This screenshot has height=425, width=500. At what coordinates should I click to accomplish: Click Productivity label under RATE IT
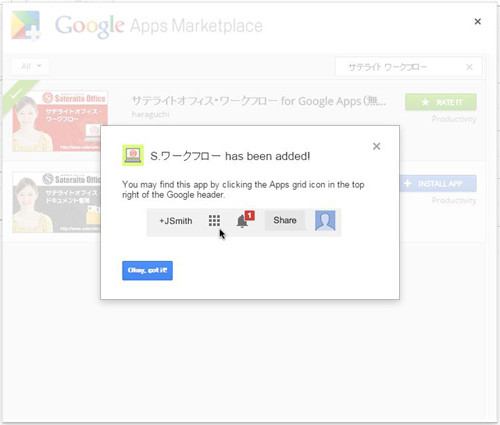tap(454, 119)
